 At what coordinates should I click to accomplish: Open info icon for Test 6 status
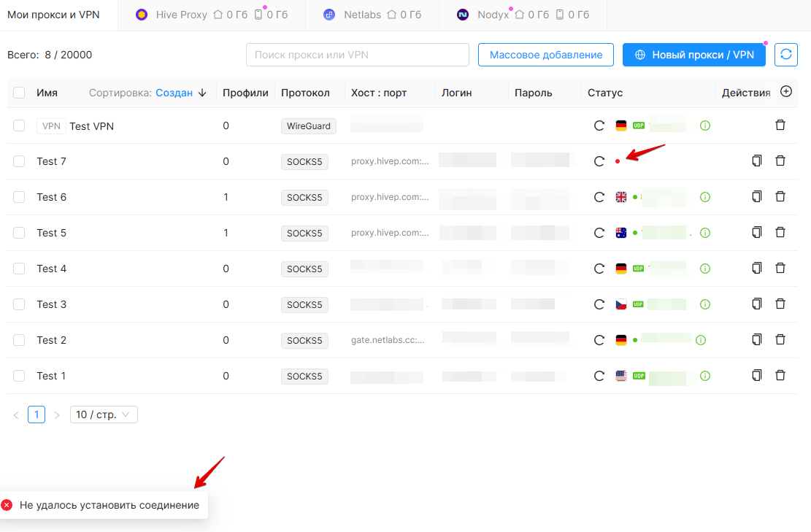pos(705,197)
